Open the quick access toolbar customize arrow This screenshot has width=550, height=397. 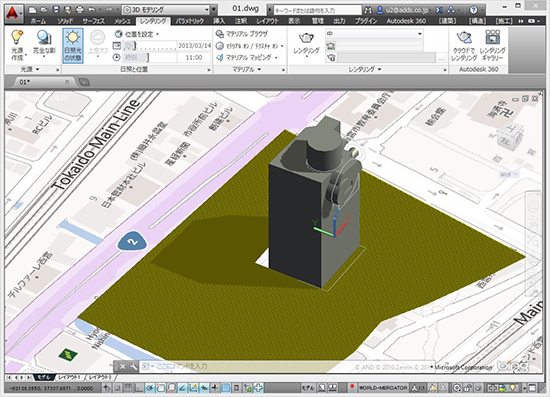[214, 10]
